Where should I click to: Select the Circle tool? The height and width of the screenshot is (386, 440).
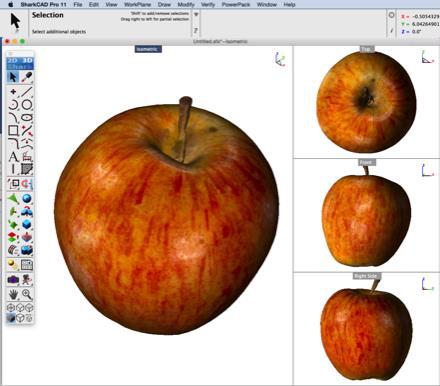[27, 105]
